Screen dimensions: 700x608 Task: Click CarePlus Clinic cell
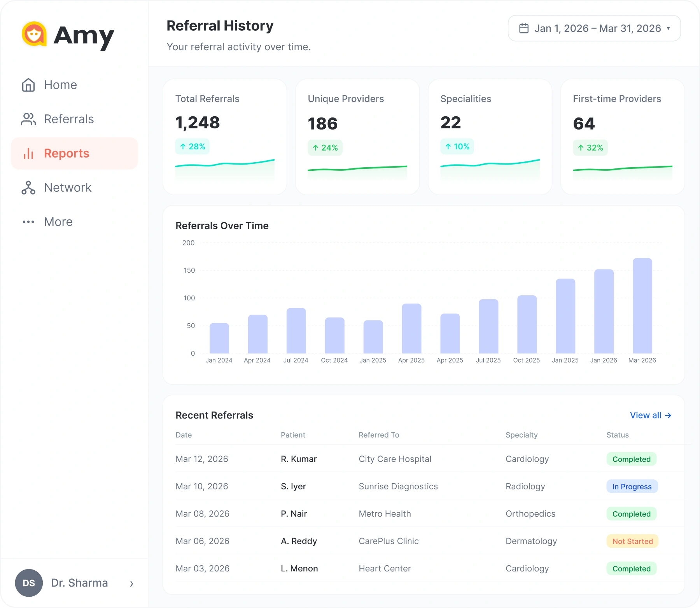[x=389, y=541]
